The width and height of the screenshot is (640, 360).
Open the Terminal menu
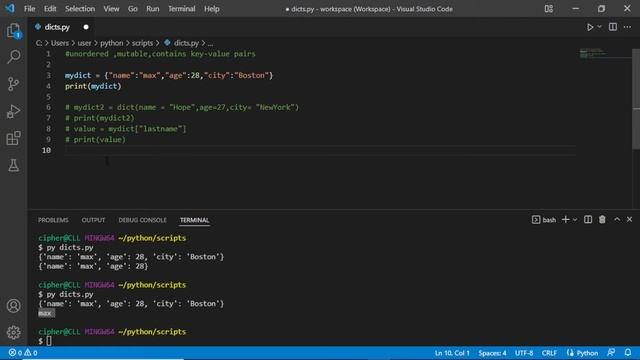tap(182, 9)
